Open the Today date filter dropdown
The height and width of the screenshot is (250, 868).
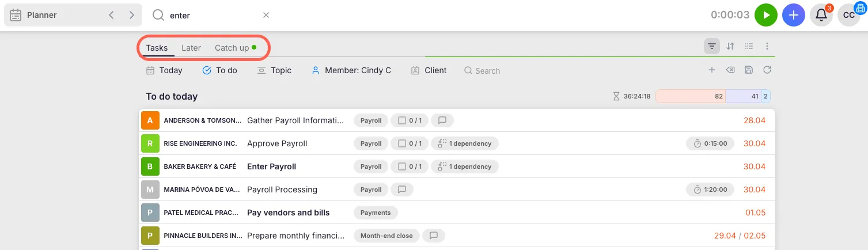coord(164,70)
